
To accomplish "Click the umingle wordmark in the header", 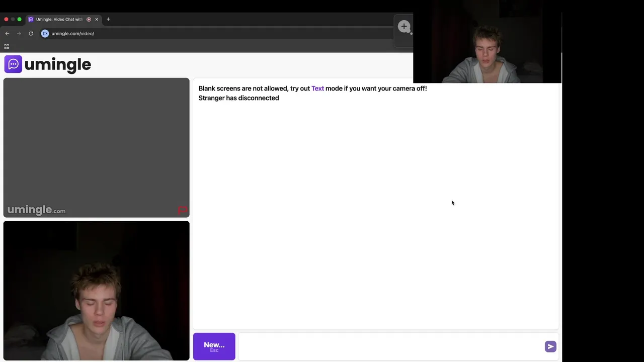I will click(57, 64).
